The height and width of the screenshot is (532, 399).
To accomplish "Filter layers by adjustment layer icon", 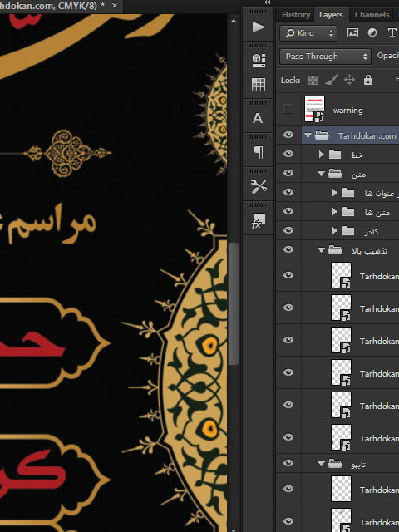I will click(372, 33).
